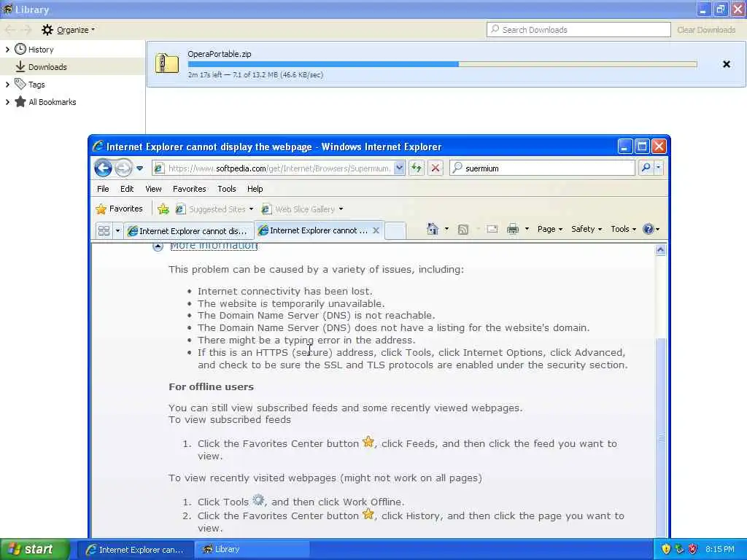Open the search provider dropdown arrow
The width and height of the screenshot is (747, 560).
(659, 168)
